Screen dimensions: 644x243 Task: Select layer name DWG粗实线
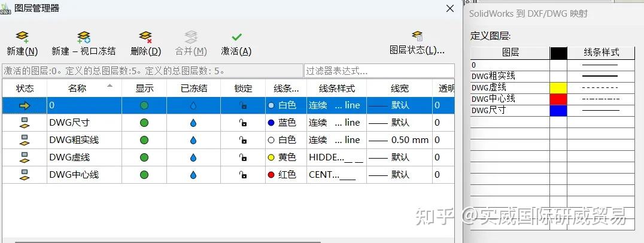(x=74, y=140)
